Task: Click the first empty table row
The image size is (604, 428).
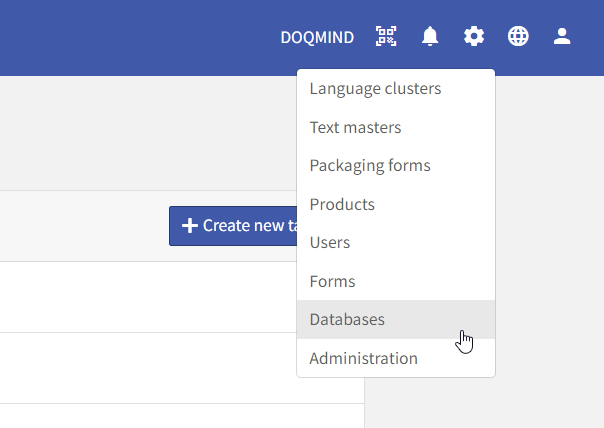Action: (x=150, y=297)
